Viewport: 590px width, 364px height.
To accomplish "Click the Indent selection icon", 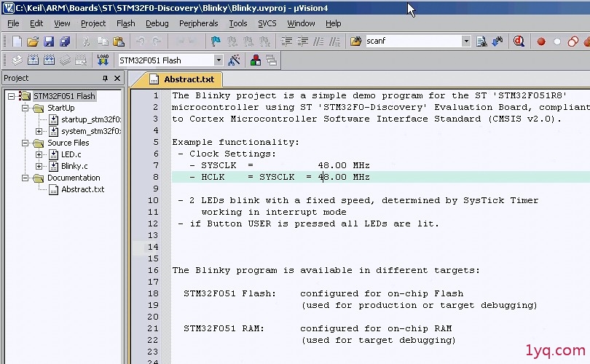I will [x=287, y=41].
